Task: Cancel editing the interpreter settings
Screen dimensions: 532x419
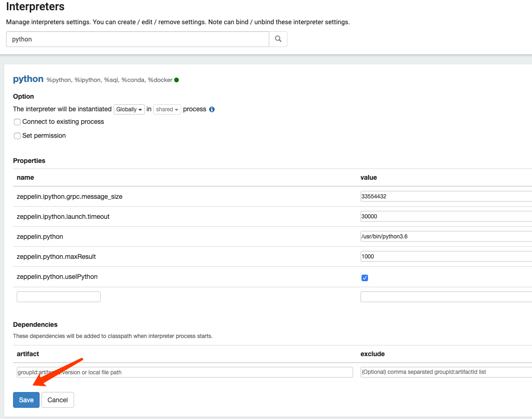Action: 58,400
